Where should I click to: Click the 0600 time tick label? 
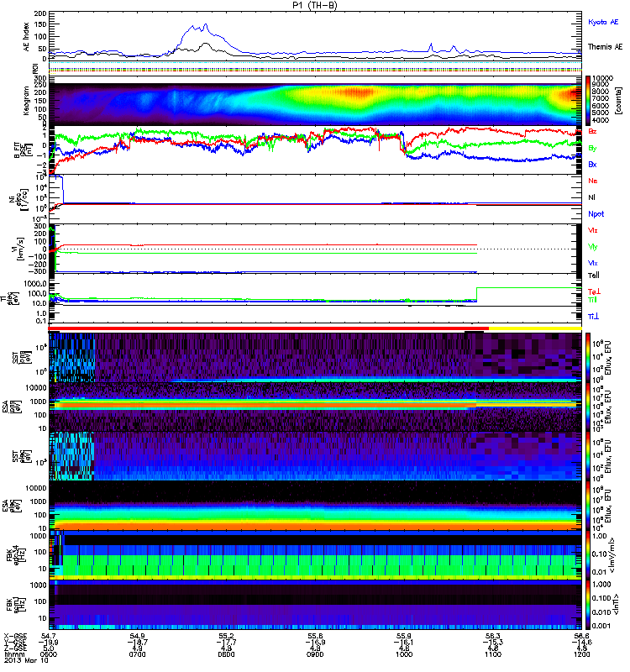point(49,654)
